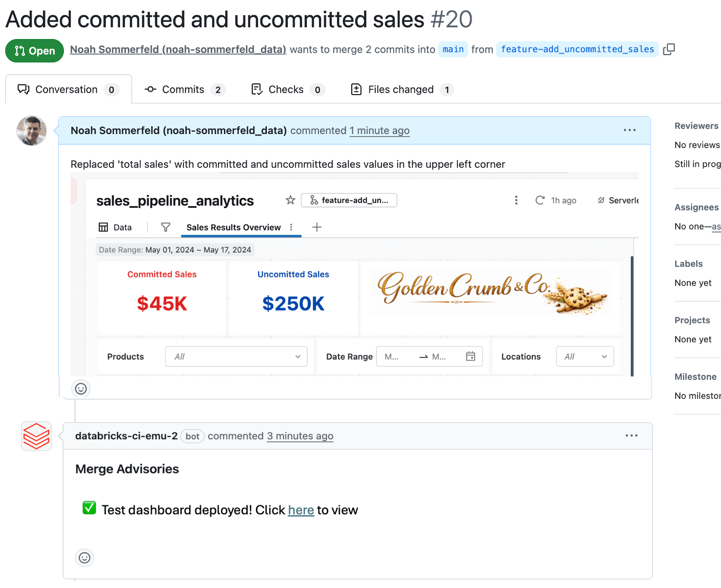The image size is (721, 588).
Task: Add emoji reaction to Noah's comment
Action: pyautogui.click(x=81, y=389)
